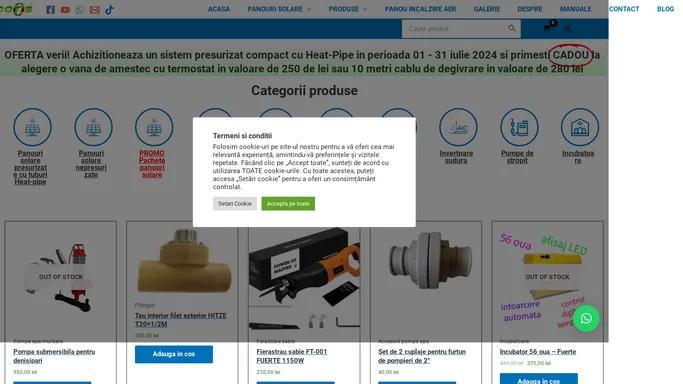The image size is (683, 384).
Task: Go to the Contact menu item
Action: 624,9
